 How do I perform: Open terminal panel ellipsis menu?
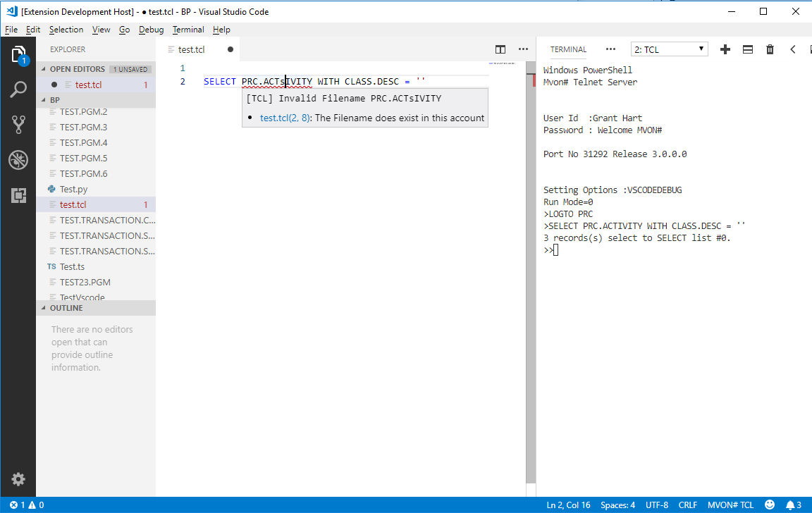[x=610, y=49]
